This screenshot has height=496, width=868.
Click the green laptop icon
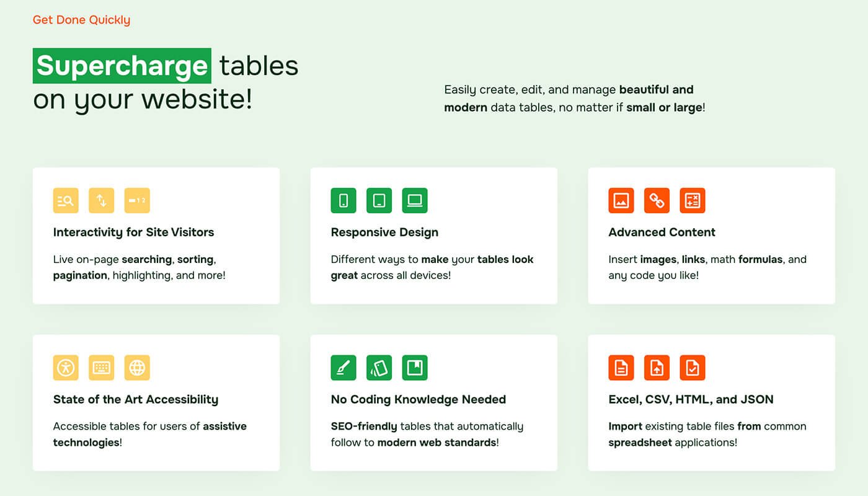coord(415,200)
